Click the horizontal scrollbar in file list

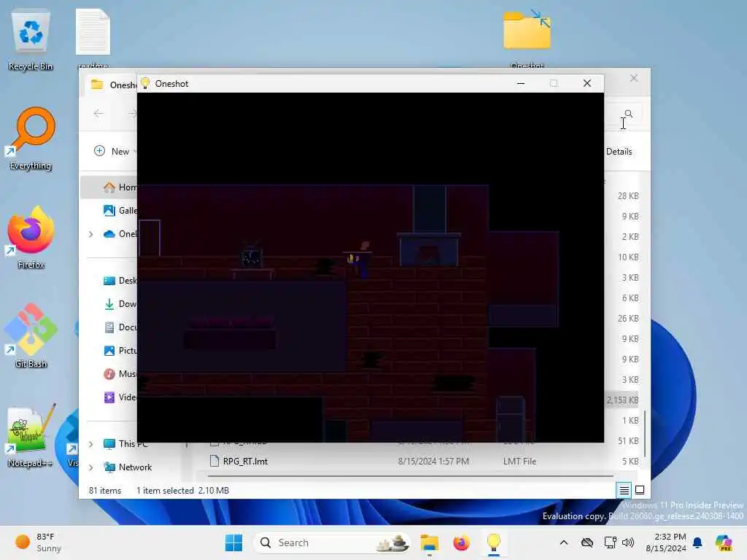coord(410,475)
